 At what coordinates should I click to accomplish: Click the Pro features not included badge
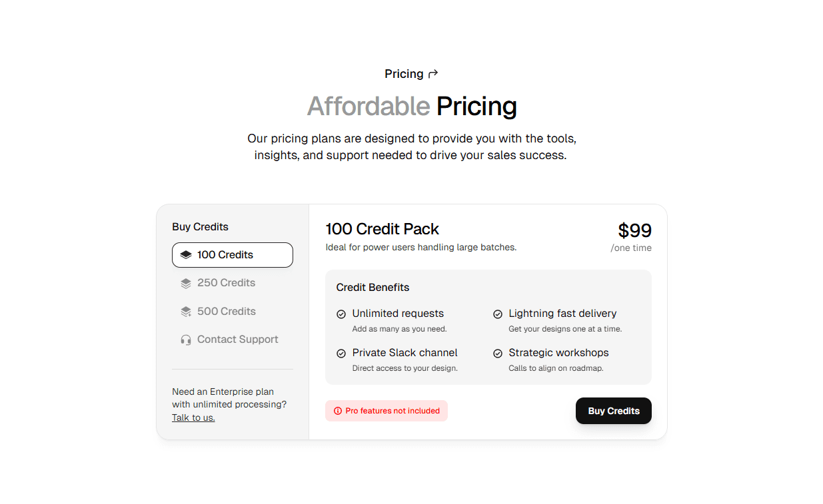(387, 411)
